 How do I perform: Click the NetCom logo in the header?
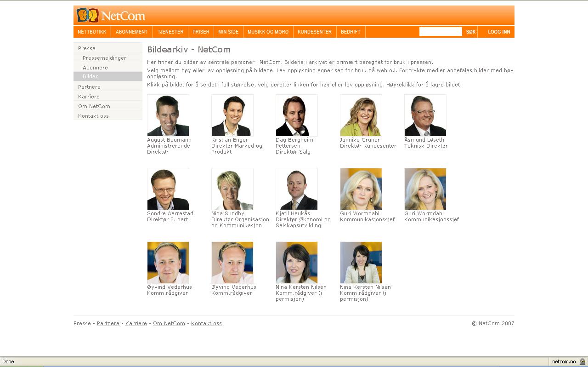click(x=111, y=15)
